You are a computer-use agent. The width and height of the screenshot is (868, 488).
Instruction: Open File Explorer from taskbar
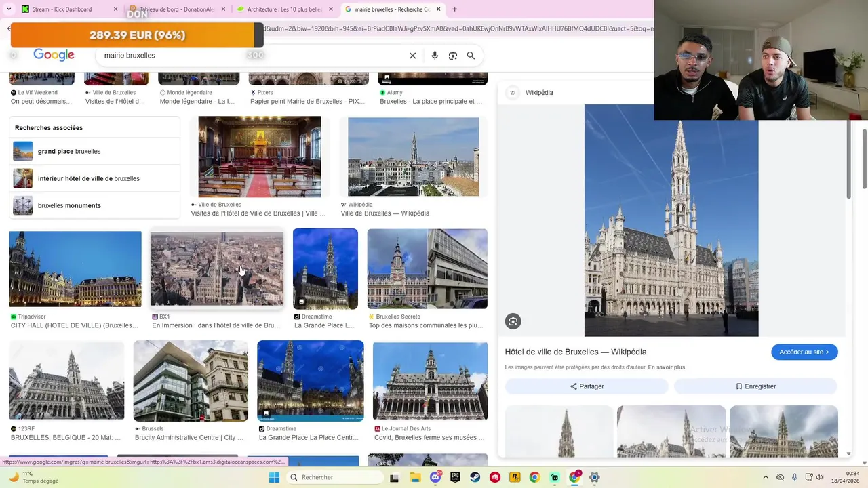[415, 477]
